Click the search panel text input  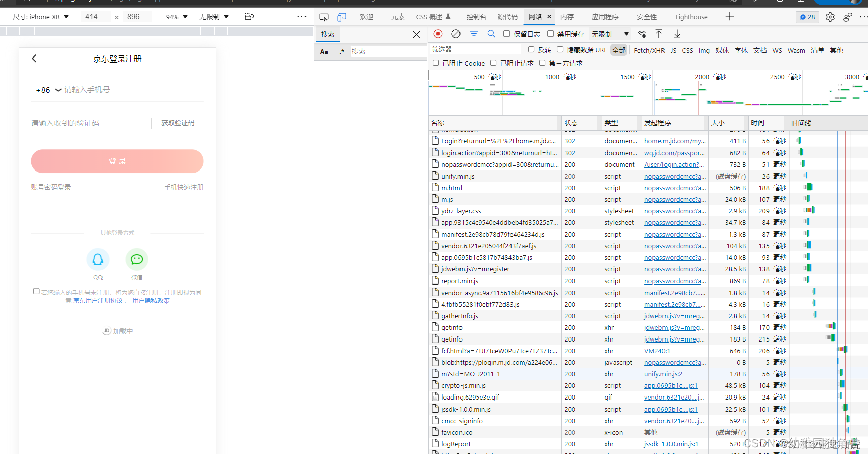[x=388, y=51]
